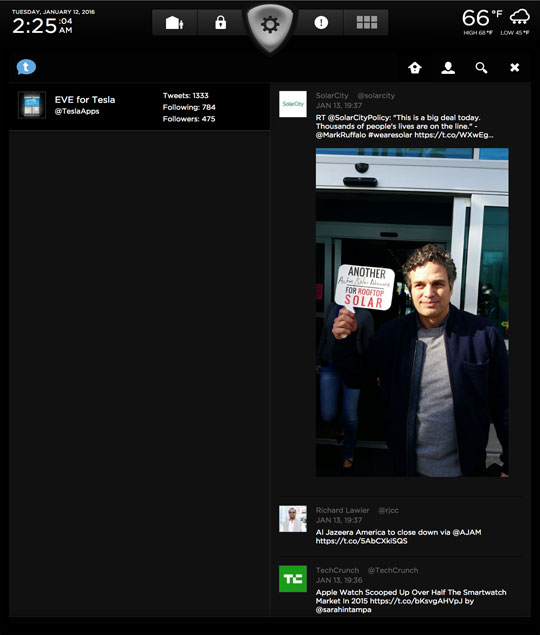This screenshot has height=635, width=540.
Task: Open the profile person icon
Action: [448, 68]
